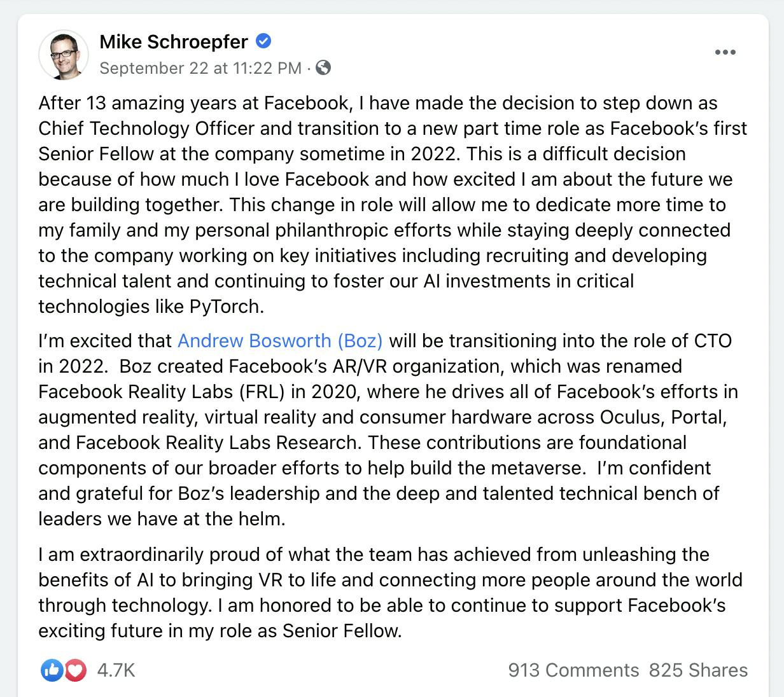Click the sentence beginning Boz created Facebook's AR/VR
This screenshot has width=784, height=697.
(x=389, y=404)
